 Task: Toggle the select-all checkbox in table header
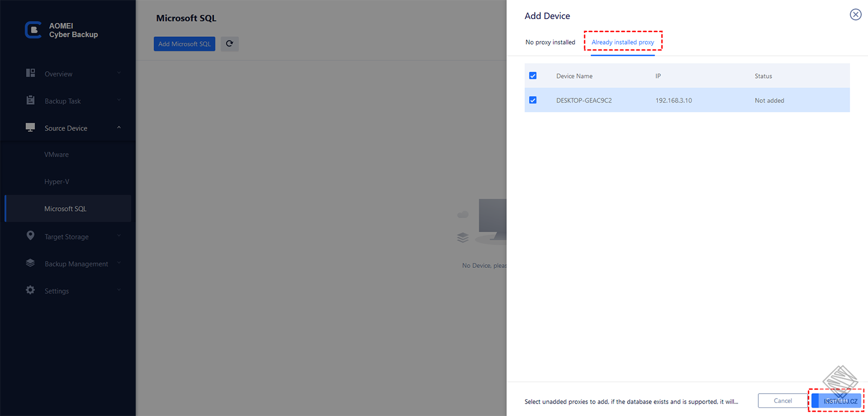[533, 76]
